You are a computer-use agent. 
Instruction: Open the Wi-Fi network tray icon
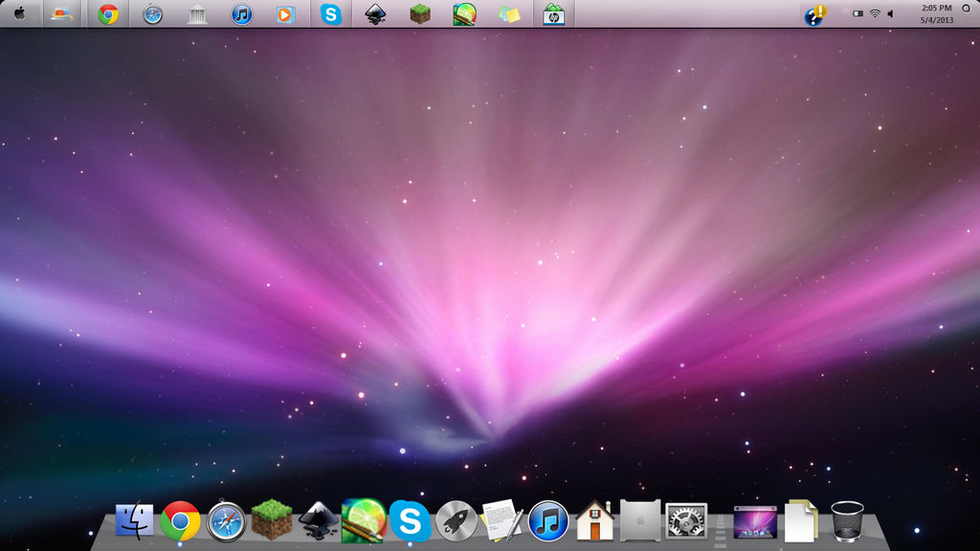875,13
